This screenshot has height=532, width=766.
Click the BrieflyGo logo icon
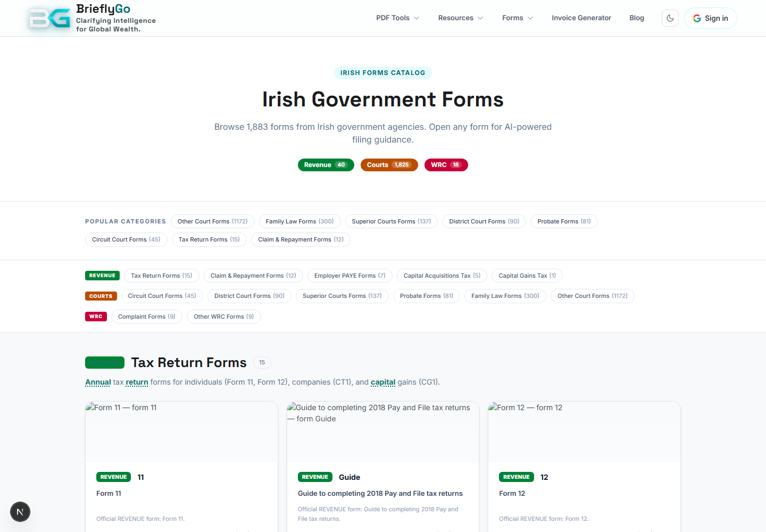point(49,18)
